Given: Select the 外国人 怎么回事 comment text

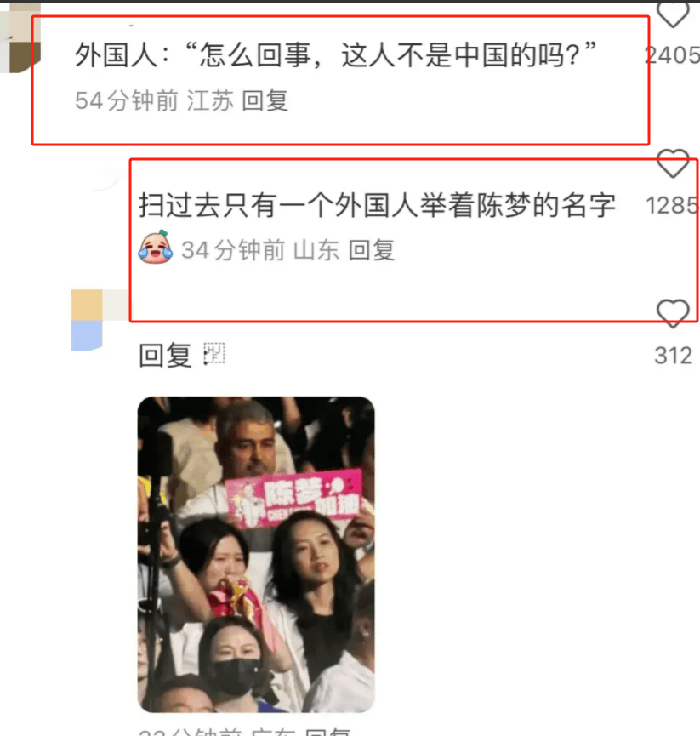Looking at the screenshot, I should [335, 55].
